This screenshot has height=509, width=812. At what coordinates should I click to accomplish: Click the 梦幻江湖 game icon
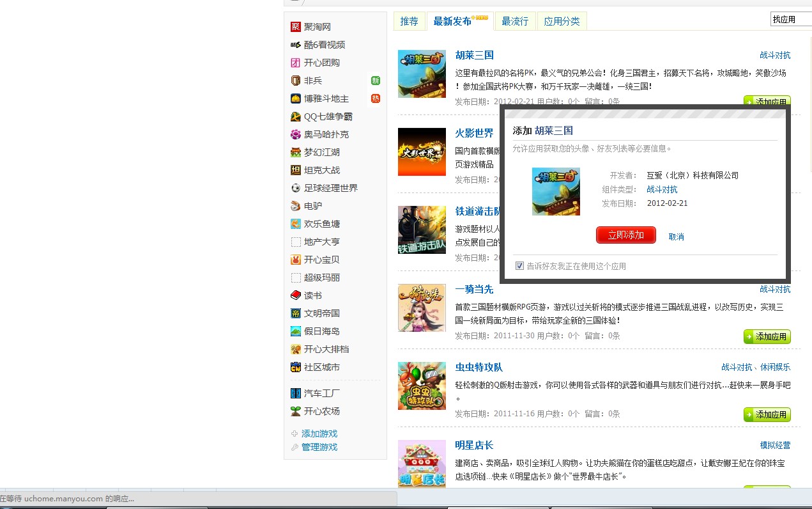(295, 152)
